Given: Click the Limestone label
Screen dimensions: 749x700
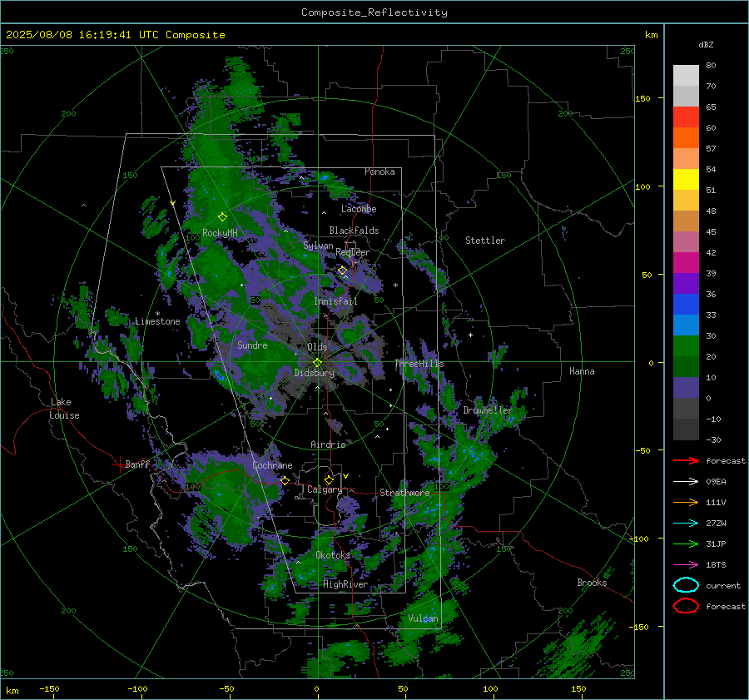Looking at the screenshot, I should [157, 321].
